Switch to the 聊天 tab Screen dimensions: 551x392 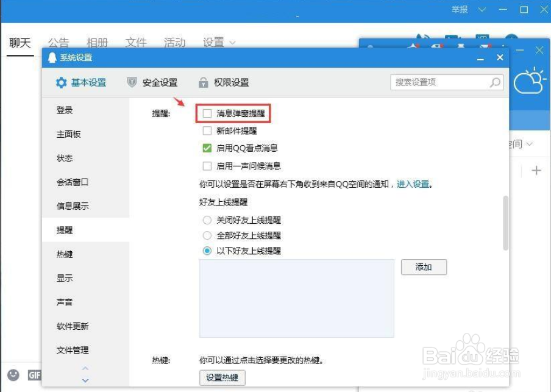point(20,42)
